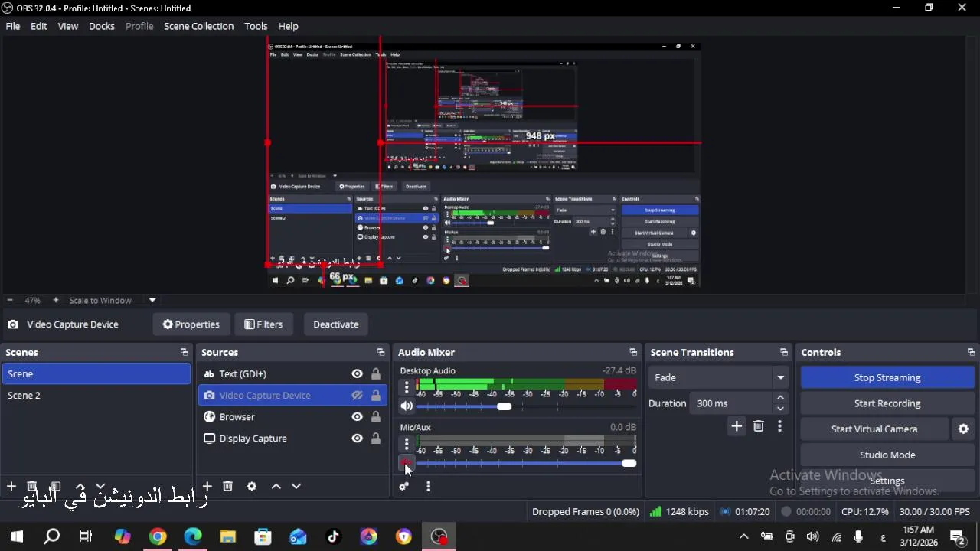980x551 pixels.
Task: Increase transition duration with up arrow
Action: click(780, 398)
